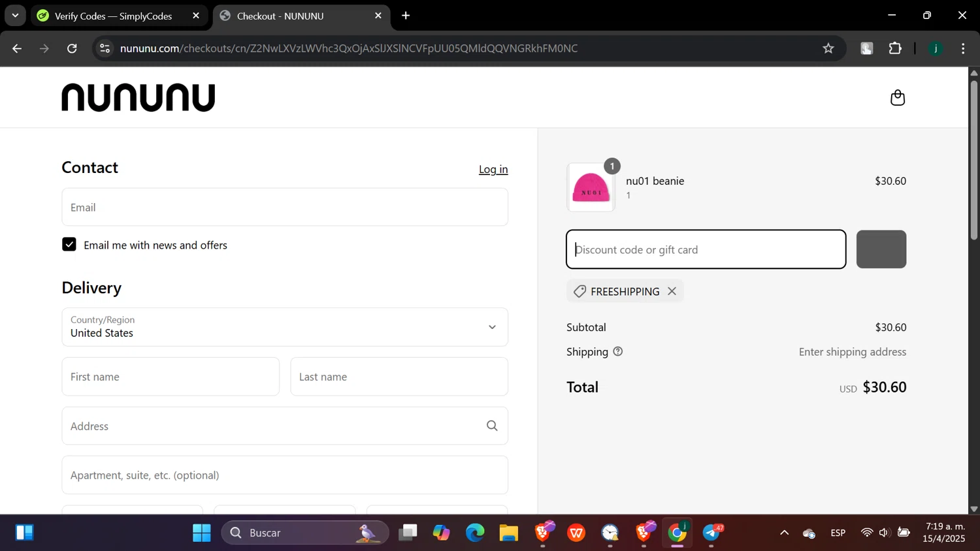Click the nu01 beanie product thumbnail

click(591, 187)
